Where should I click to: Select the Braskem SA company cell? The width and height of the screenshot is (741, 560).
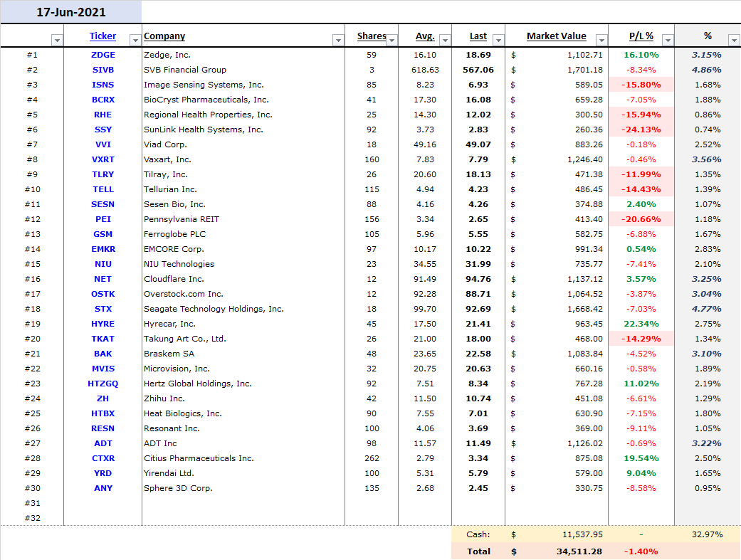[x=243, y=354]
